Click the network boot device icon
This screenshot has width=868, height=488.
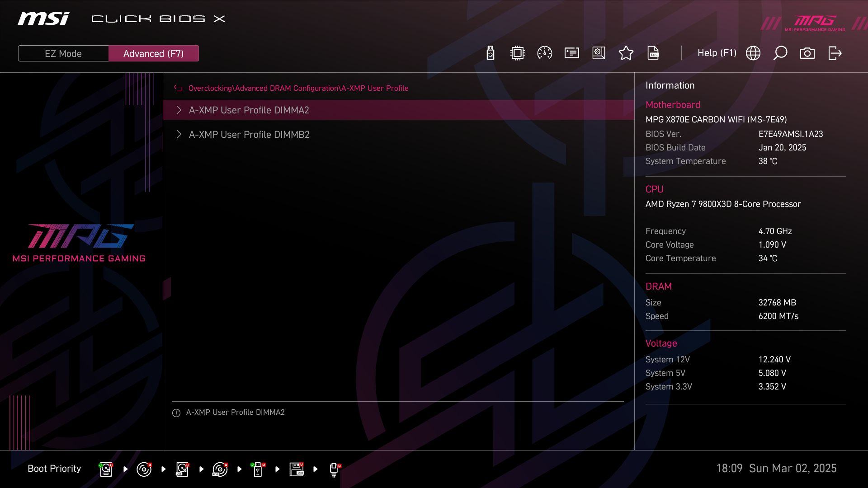(x=334, y=469)
